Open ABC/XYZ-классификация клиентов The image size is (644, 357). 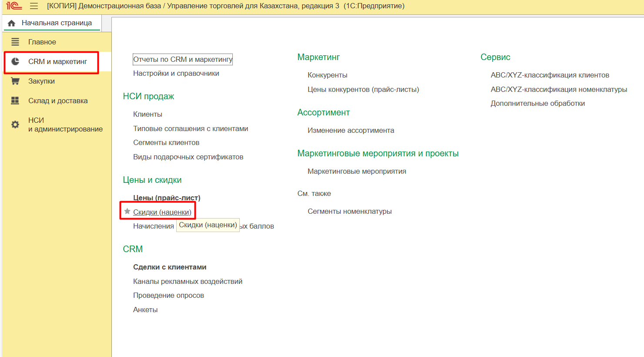[x=550, y=75]
